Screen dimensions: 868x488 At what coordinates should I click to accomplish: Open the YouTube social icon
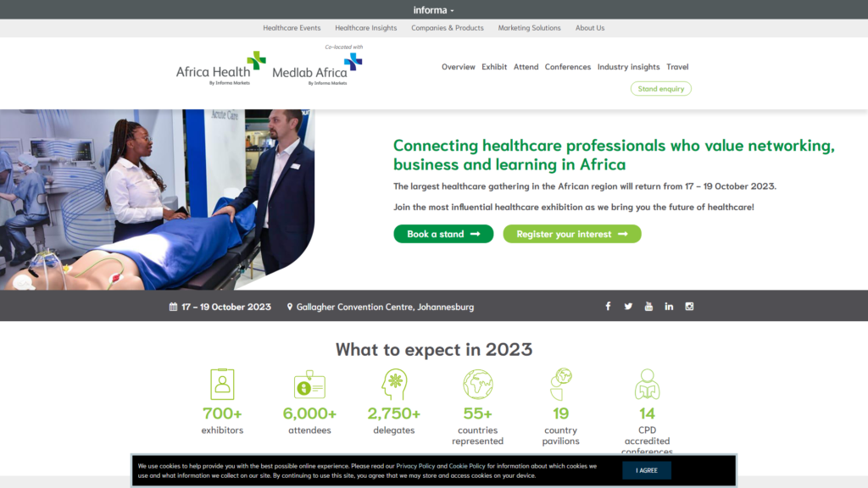[648, 306]
